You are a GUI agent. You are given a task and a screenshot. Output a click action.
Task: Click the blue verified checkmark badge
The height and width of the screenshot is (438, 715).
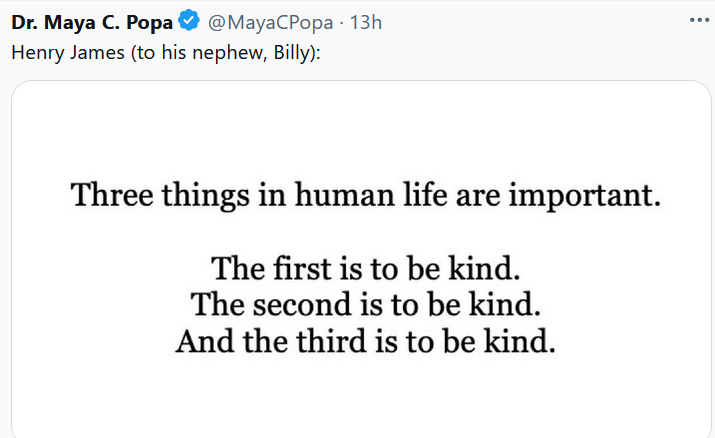189,21
